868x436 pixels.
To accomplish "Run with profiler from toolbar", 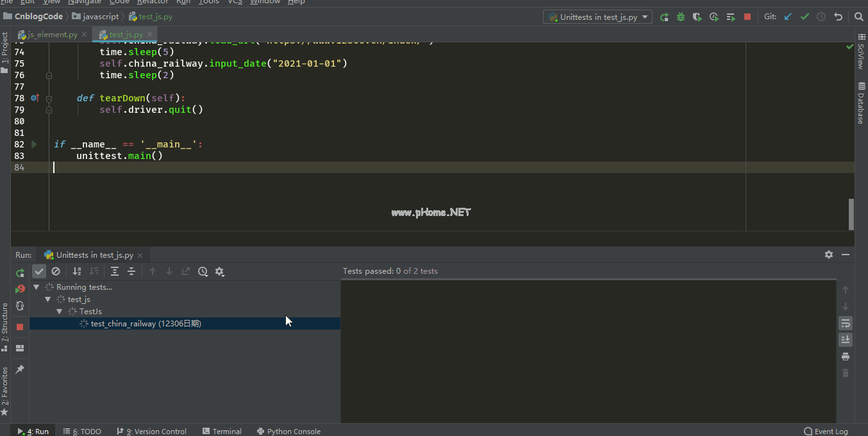I will coord(714,17).
